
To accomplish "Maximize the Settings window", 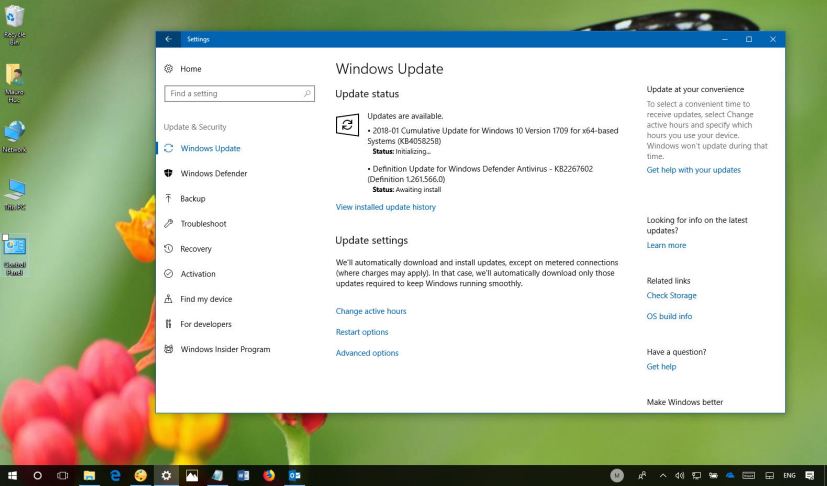I will (x=748, y=39).
